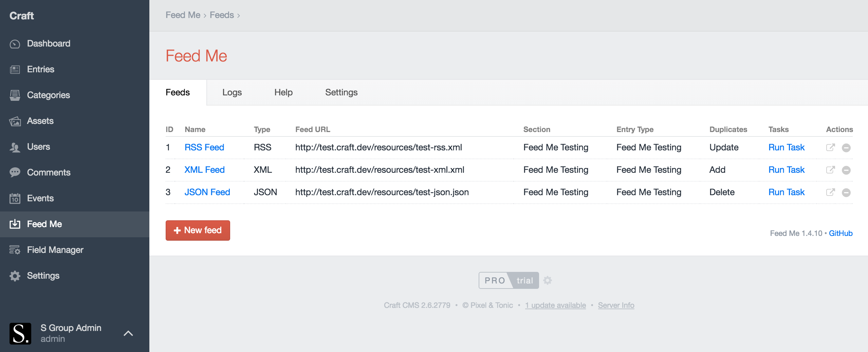
Task: Click the GitHub link
Action: (x=841, y=233)
